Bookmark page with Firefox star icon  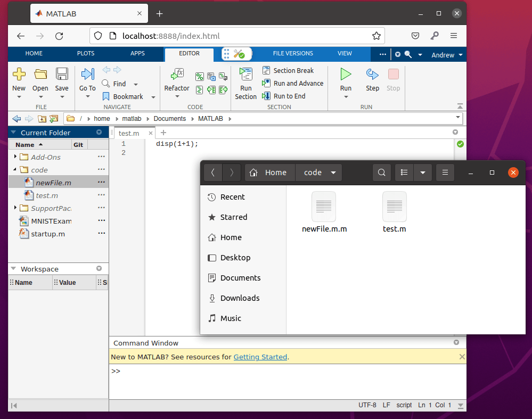pos(377,36)
